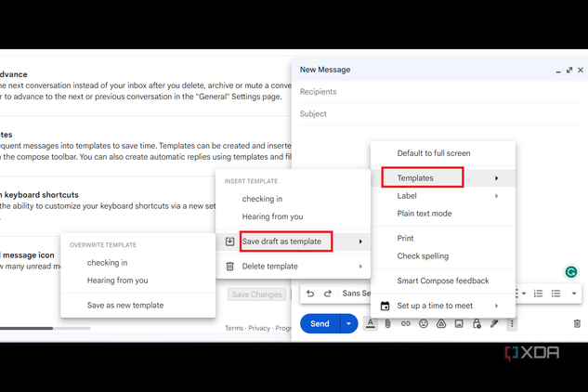Minimize the New Message compose window
Screen dimensions: 588x392
[558, 71]
